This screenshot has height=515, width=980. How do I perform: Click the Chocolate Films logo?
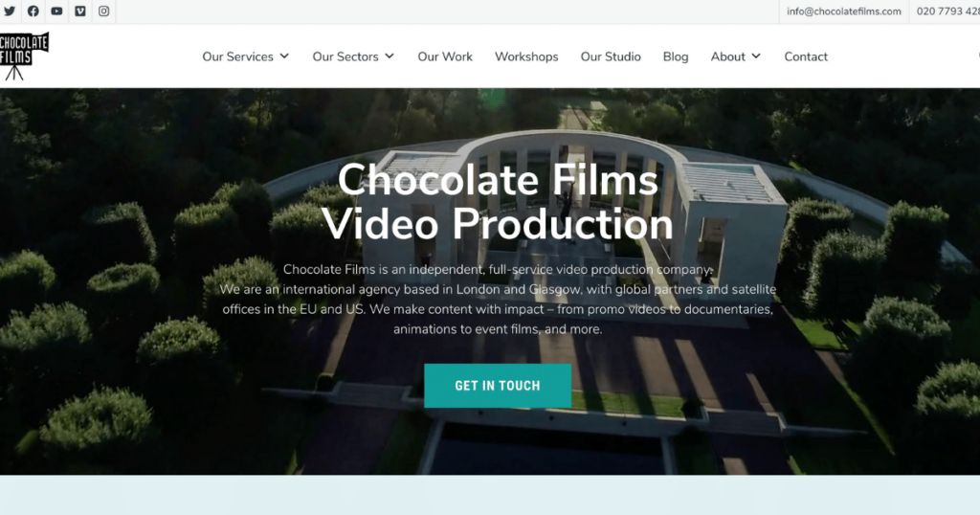tap(24, 56)
